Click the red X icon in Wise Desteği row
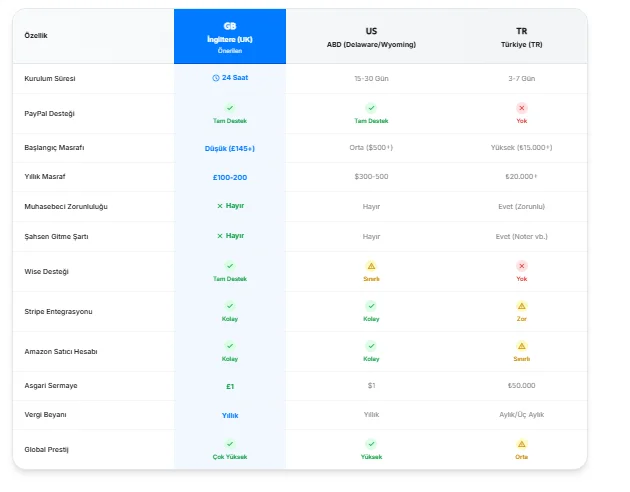This screenshot has width=630, height=492. 522,266
